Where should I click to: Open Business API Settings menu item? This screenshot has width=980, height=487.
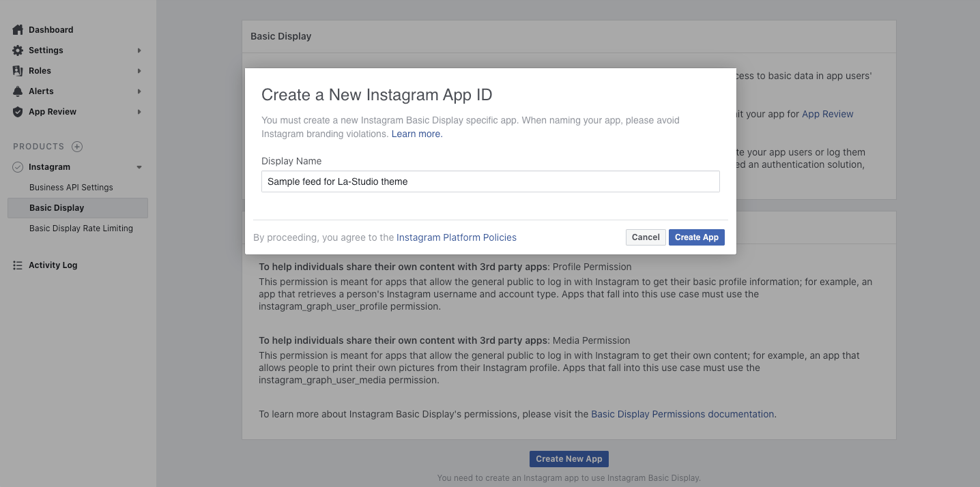[71, 188]
